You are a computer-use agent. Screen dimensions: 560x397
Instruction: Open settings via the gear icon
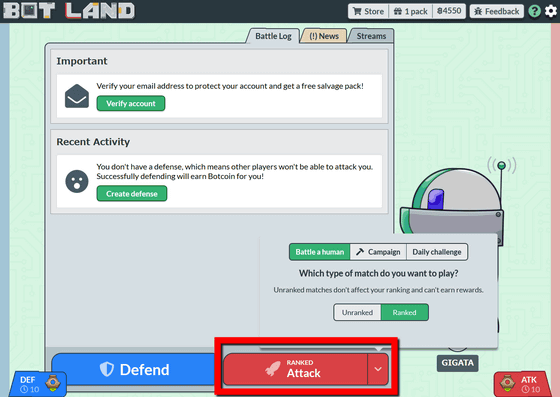[551, 11]
